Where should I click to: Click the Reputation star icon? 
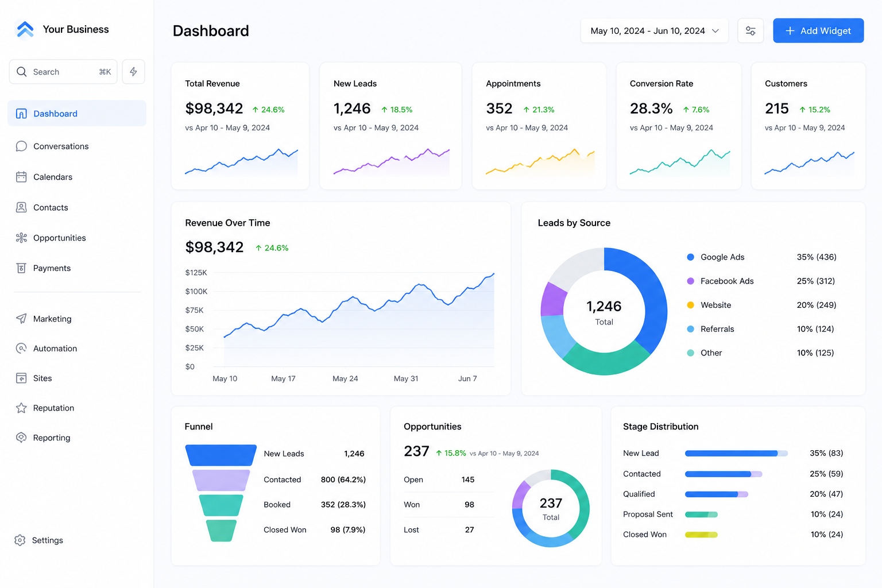point(21,408)
